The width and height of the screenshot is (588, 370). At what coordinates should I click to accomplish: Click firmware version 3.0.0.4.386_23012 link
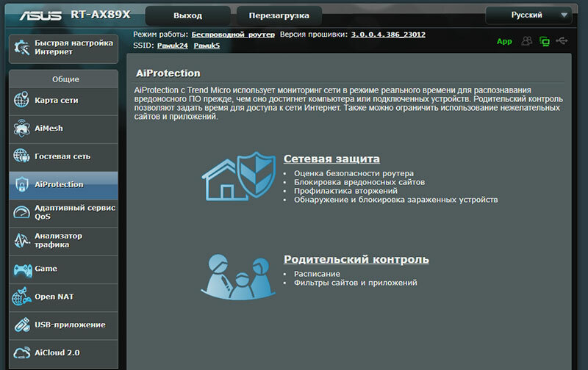coord(388,35)
